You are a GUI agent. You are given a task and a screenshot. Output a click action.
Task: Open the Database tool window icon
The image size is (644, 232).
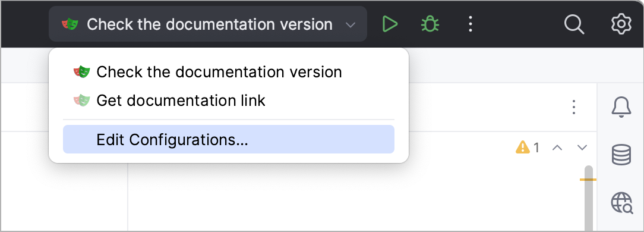pyautogui.click(x=621, y=155)
